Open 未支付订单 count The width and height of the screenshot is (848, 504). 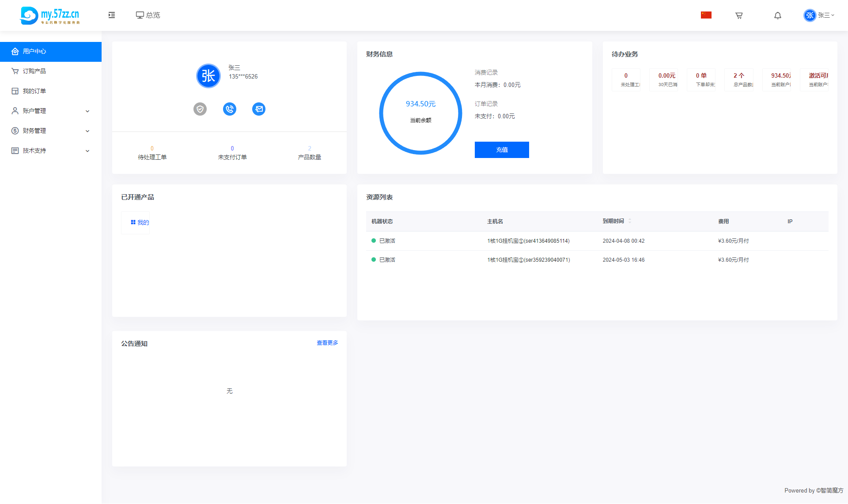coord(232,153)
